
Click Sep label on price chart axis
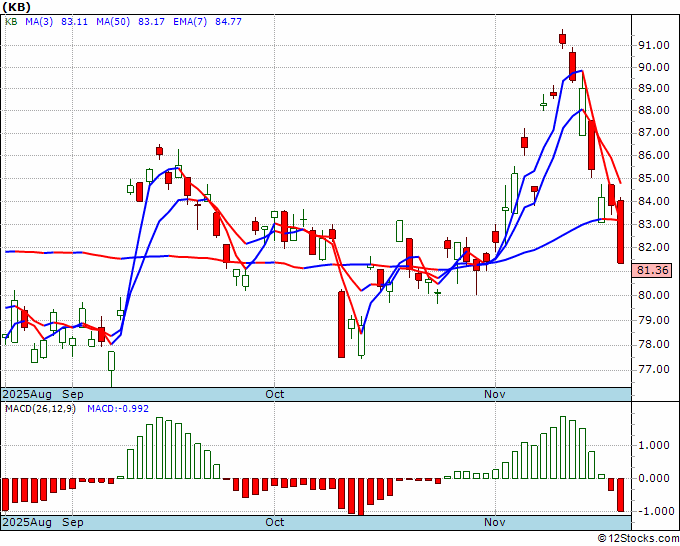point(73,395)
